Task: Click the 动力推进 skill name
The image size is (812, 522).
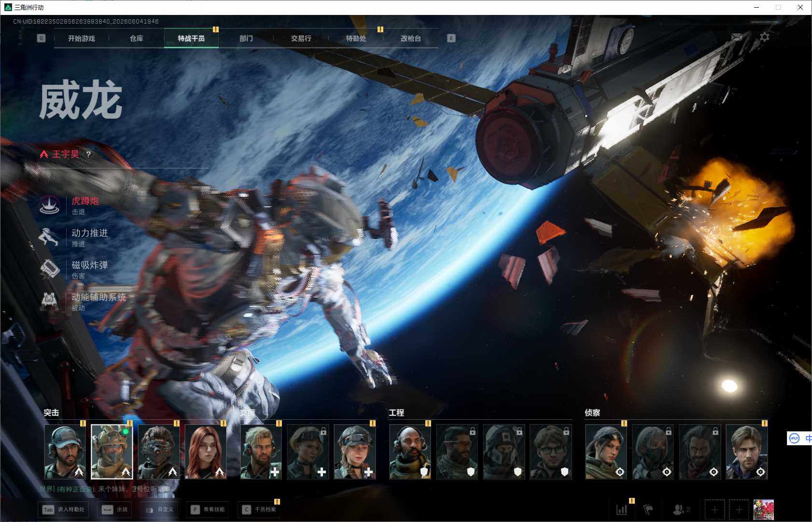Action: click(x=90, y=233)
